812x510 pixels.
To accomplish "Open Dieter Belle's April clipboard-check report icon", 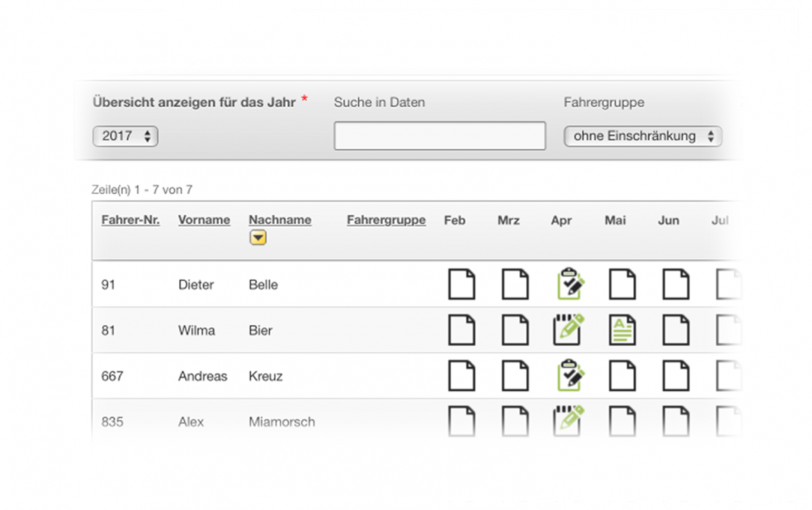I will [569, 284].
